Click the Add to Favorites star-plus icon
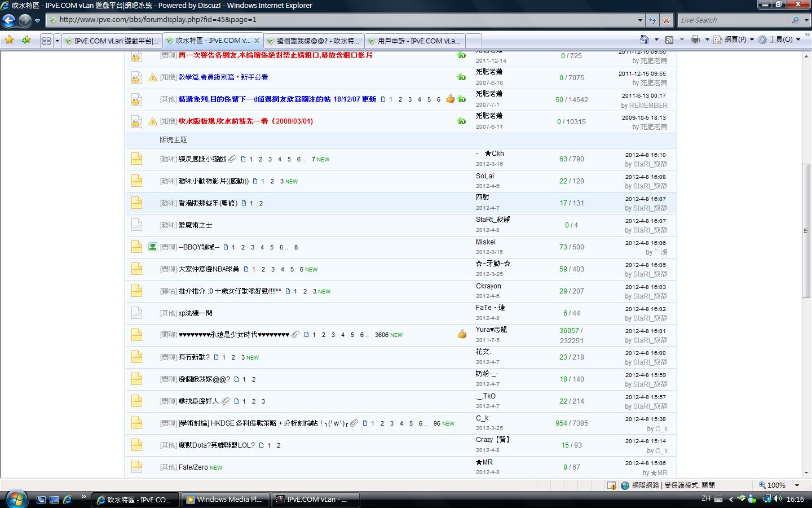Image resolution: width=812 pixels, height=508 pixels. click(x=26, y=40)
